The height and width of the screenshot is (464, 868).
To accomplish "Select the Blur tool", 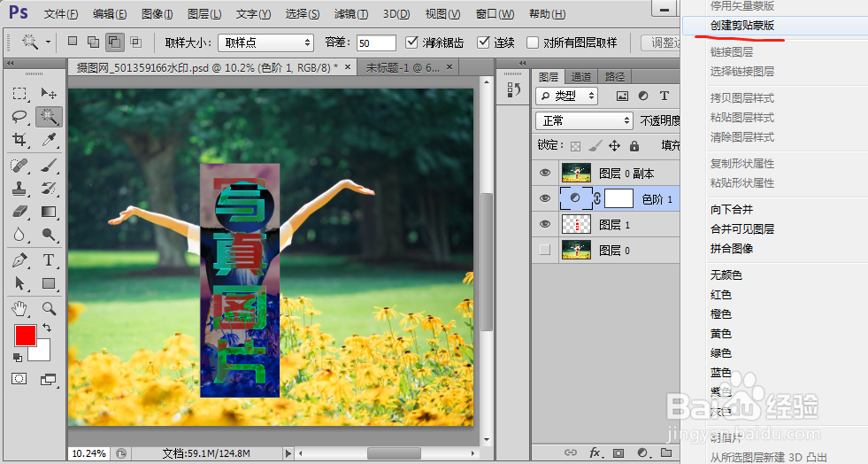I will click(20, 236).
